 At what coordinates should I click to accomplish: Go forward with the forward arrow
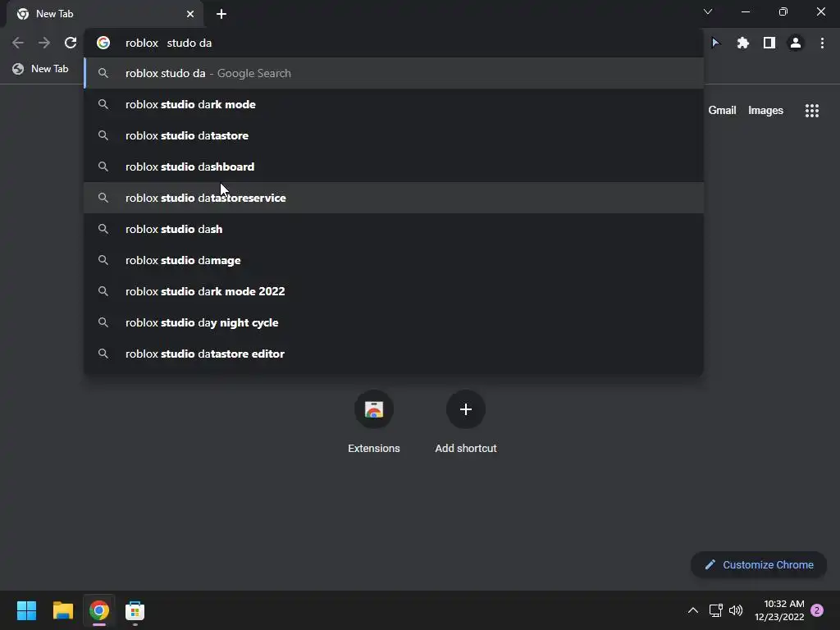[x=44, y=43]
